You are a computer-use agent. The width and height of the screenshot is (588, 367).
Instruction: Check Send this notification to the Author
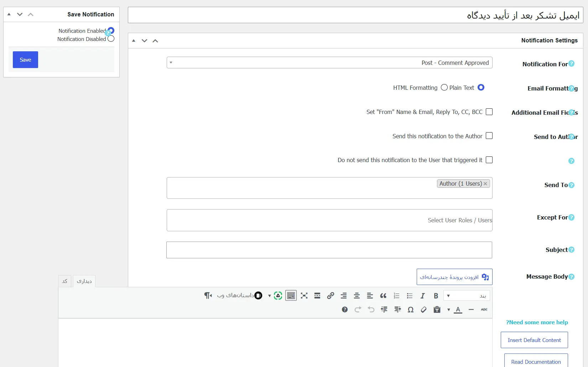coord(489,136)
